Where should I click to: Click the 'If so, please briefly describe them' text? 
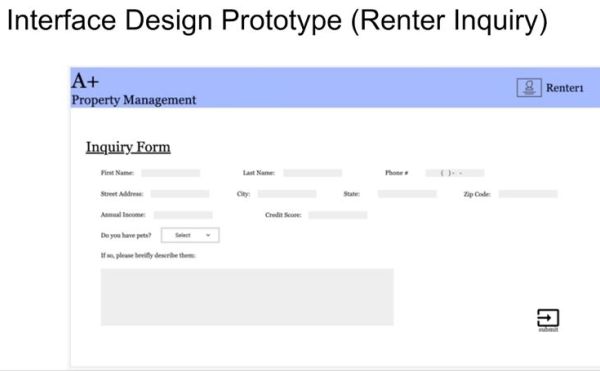click(148, 255)
